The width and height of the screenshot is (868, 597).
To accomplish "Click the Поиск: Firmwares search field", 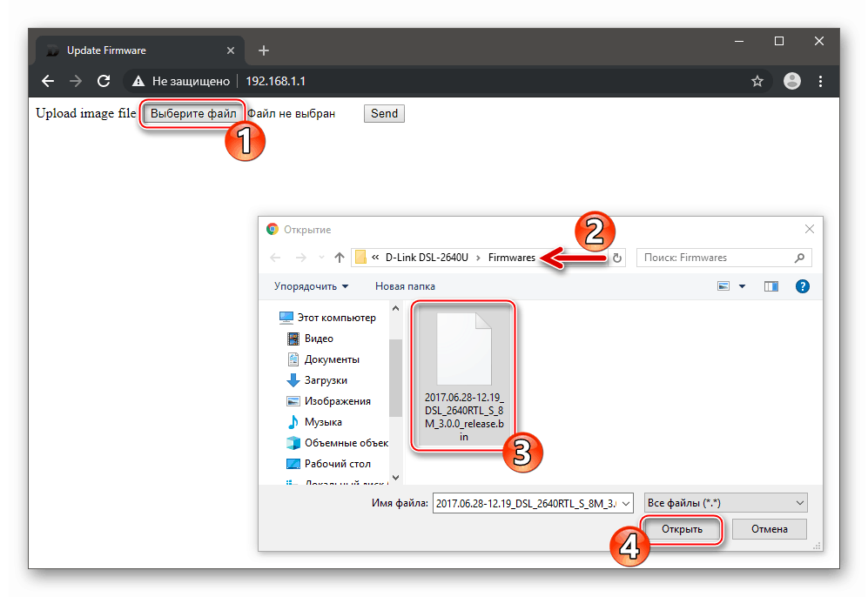I will [724, 258].
